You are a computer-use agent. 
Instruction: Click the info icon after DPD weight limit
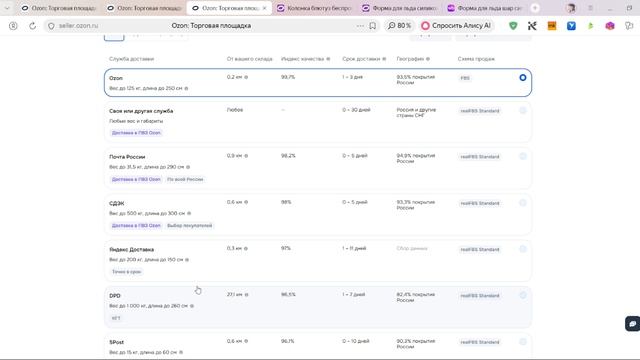[192, 306]
